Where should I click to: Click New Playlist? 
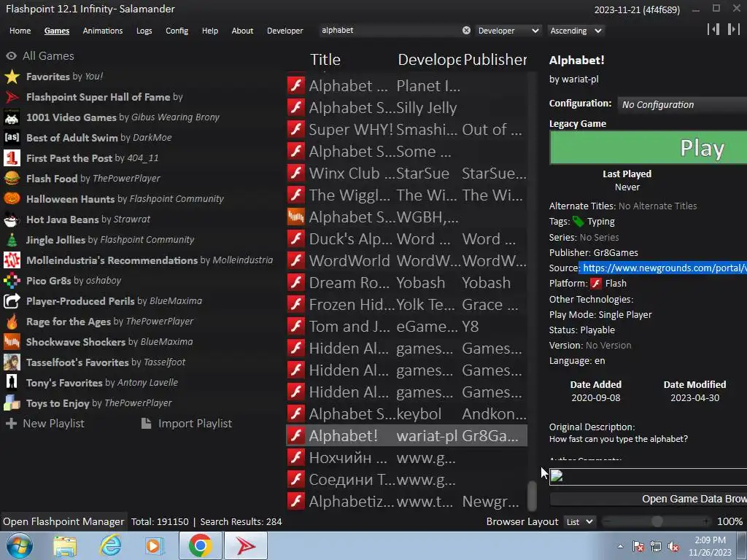44,424
